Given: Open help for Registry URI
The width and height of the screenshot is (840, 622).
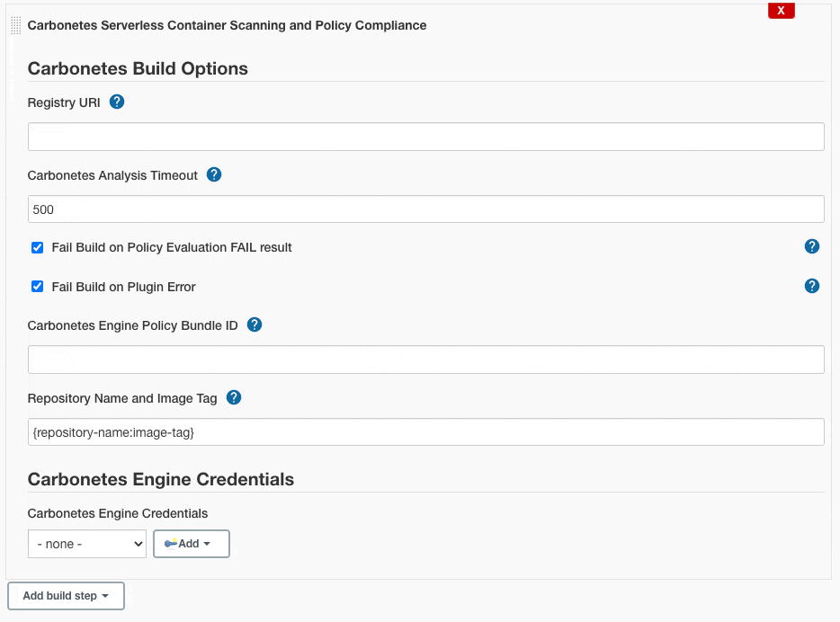Looking at the screenshot, I should click(x=117, y=102).
